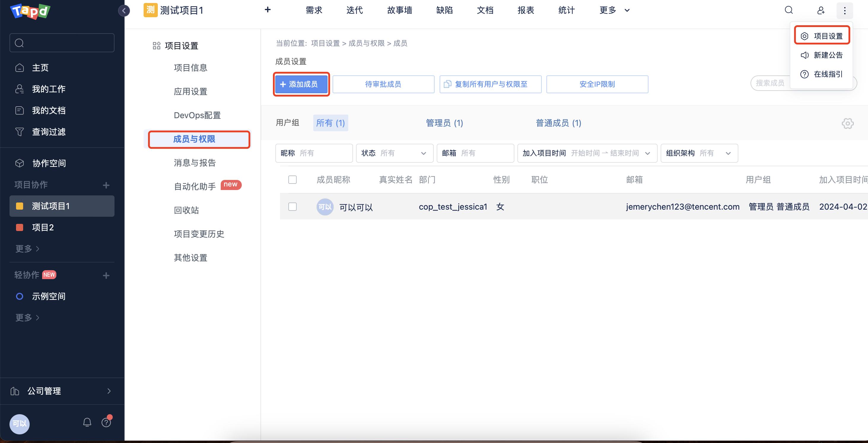Screen dimensions: 868x443
Task: Open 自动化助手 settings page
Action: (x=195, y=186)
